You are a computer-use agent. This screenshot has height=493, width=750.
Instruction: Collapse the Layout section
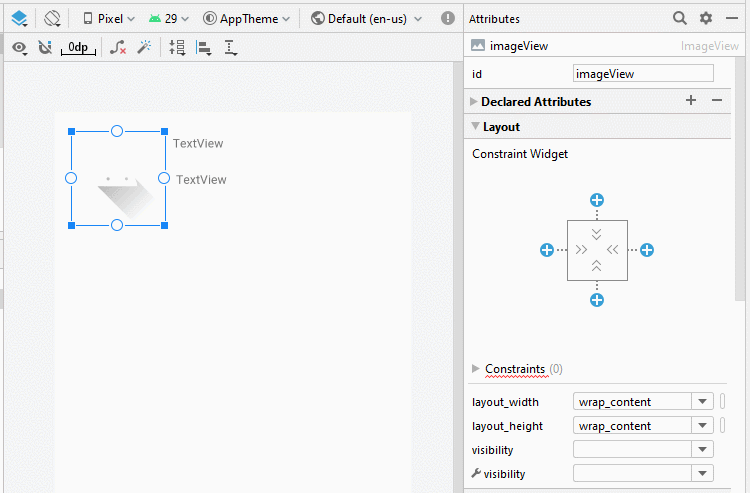pos(475,126)
